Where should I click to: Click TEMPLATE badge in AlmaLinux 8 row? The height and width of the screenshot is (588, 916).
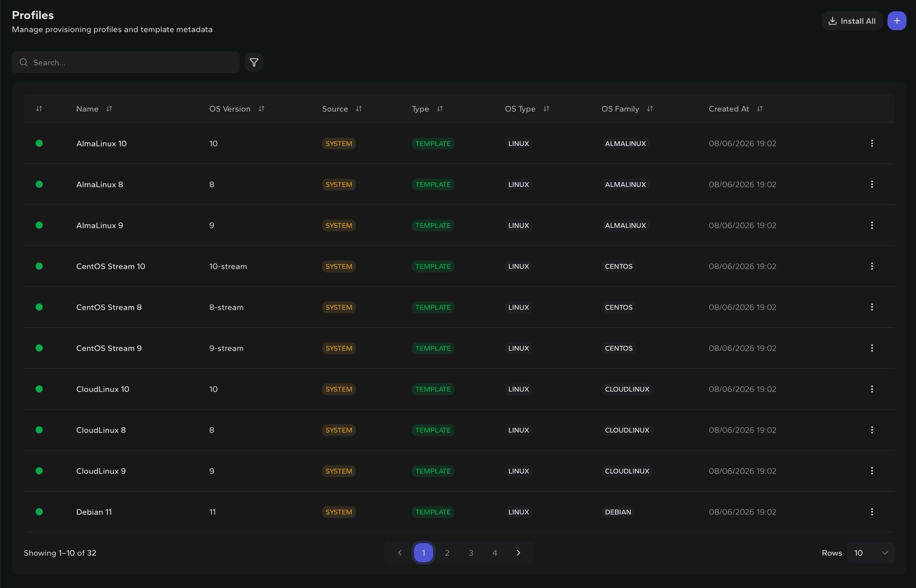(433, 185)
